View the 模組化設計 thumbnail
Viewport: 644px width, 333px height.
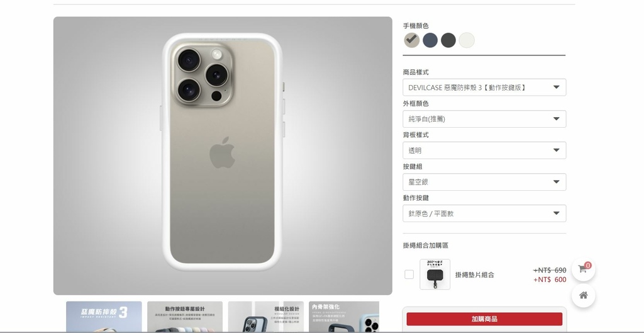[x=266, y=317]
